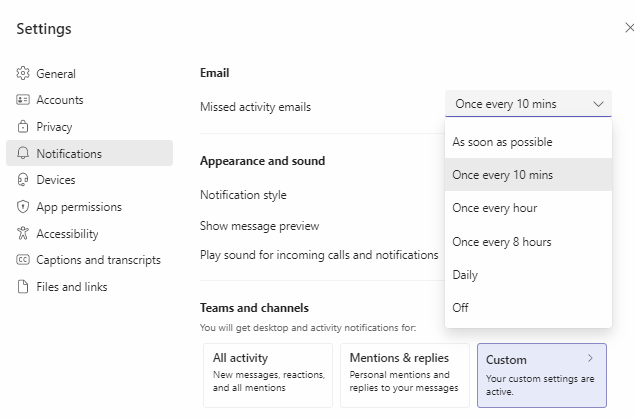Image resolution: width=634 pixels, height=419 pixels.
Task: Turn missed activity emails Off
Action: point(528,307)
